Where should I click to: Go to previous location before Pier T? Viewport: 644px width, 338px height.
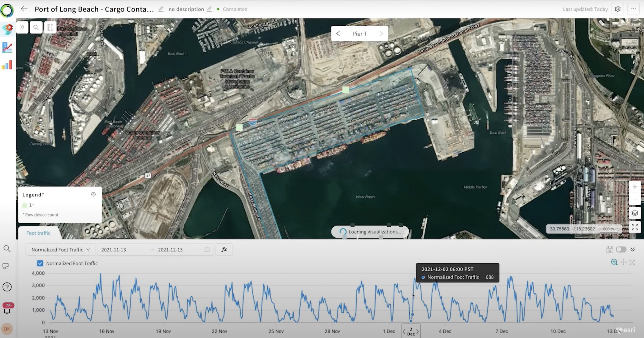[338, 34]
